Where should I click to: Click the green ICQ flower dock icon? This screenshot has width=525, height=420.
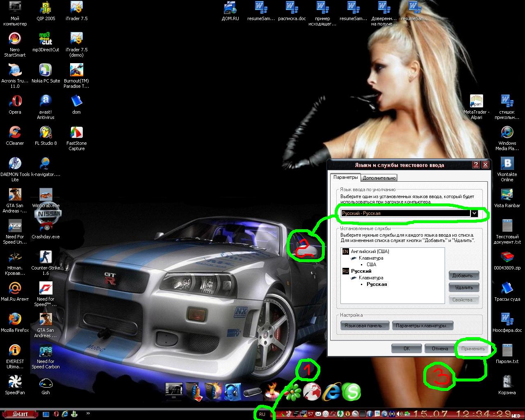[x=292, y=393]
